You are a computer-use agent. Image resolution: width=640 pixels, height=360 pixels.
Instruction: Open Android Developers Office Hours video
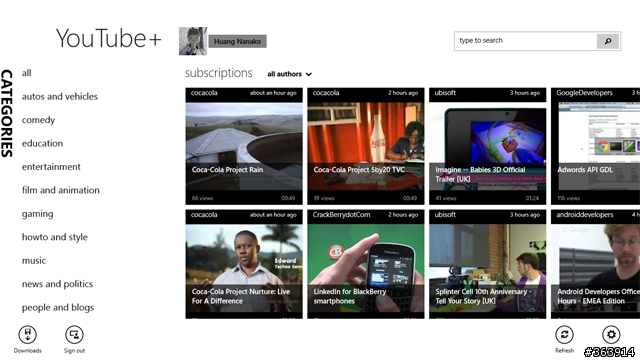click(596, 264)
